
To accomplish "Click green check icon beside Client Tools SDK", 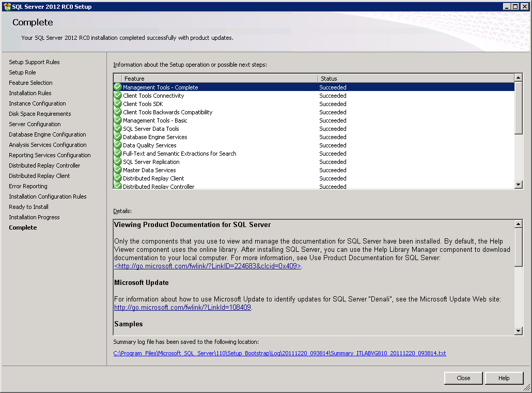I will 118,104.
